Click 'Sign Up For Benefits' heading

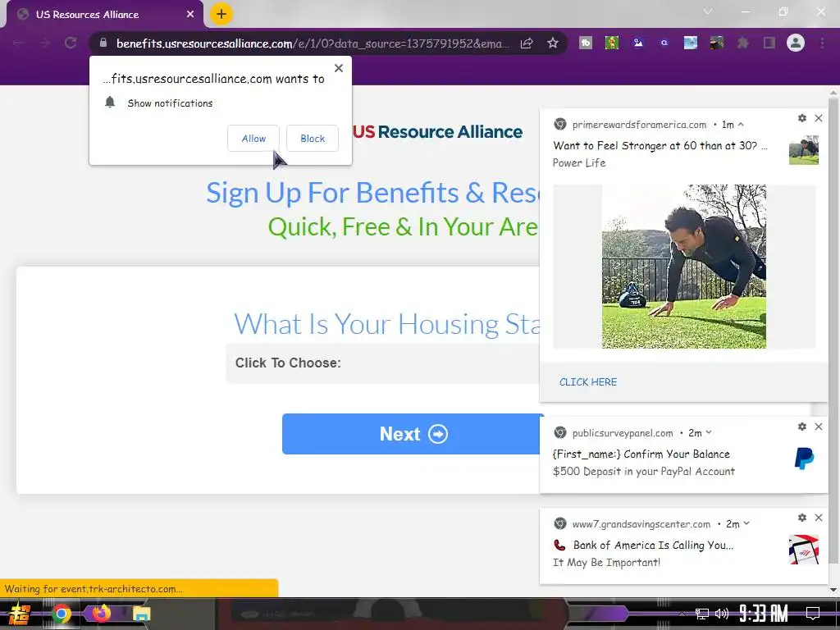(373, 192)
